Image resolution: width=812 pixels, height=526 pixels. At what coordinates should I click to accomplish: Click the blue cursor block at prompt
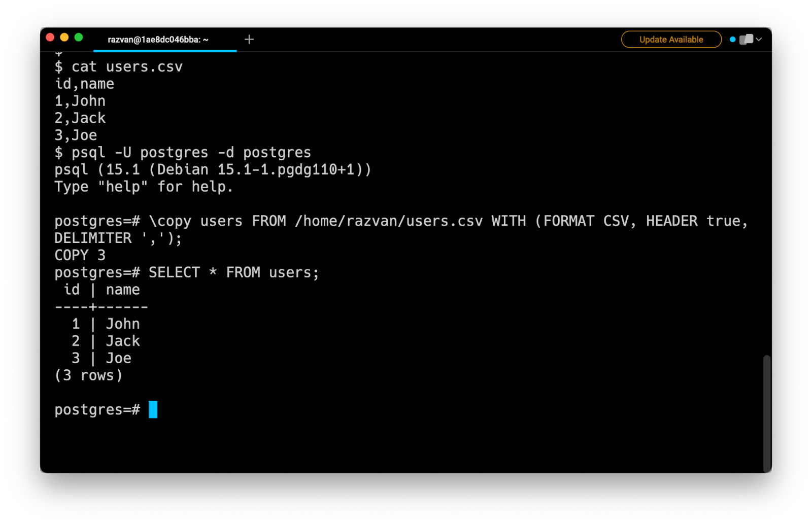[x=153, y=409]
